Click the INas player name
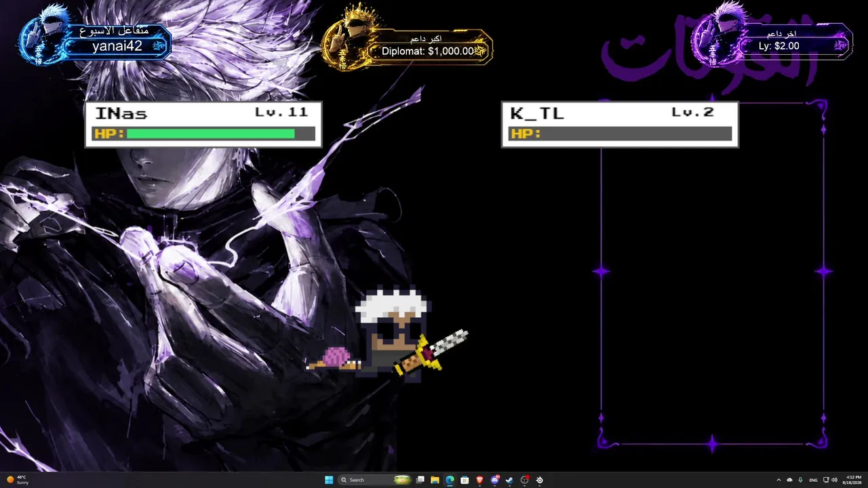The image size is (868, 488). (121, 114)
